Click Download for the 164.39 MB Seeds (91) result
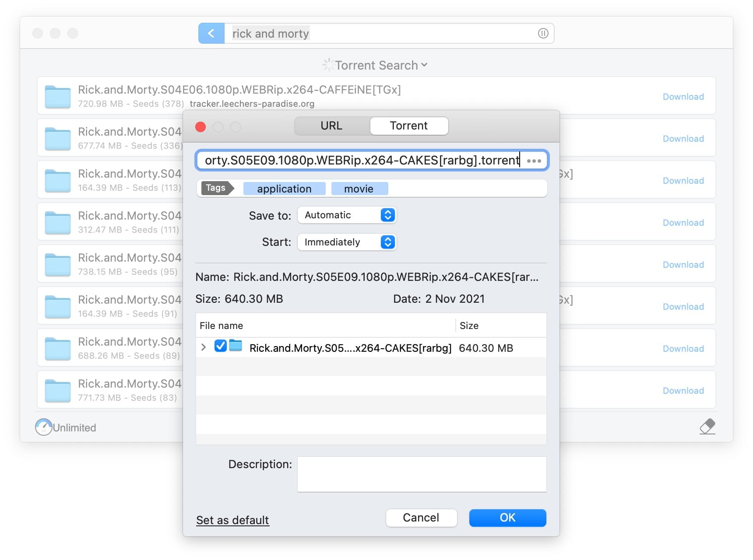The height and width of the screenshot is (560, 753). [683, 307]
